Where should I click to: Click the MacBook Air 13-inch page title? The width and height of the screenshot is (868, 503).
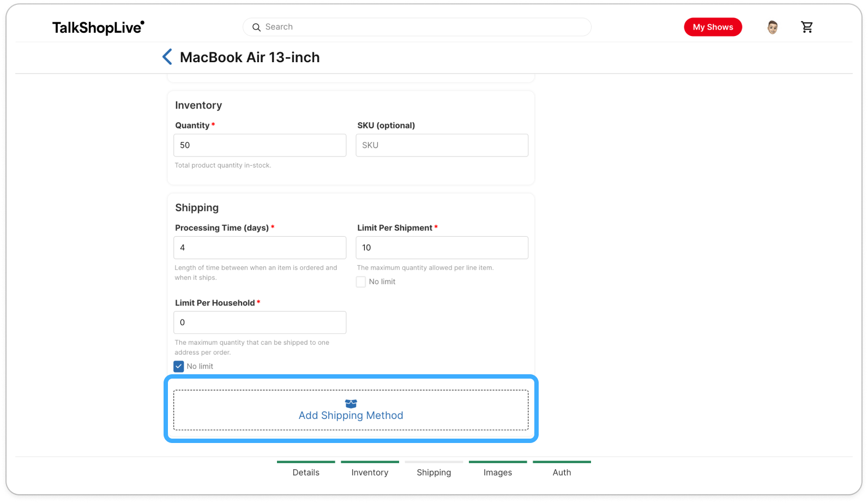(x=250, y=57)
